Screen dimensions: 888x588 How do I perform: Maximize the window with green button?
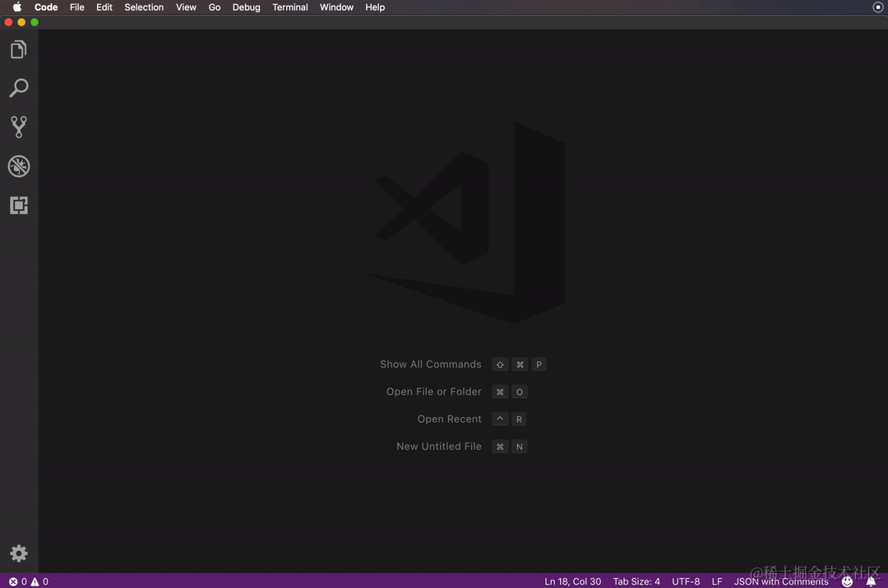[x=35, y=22]
